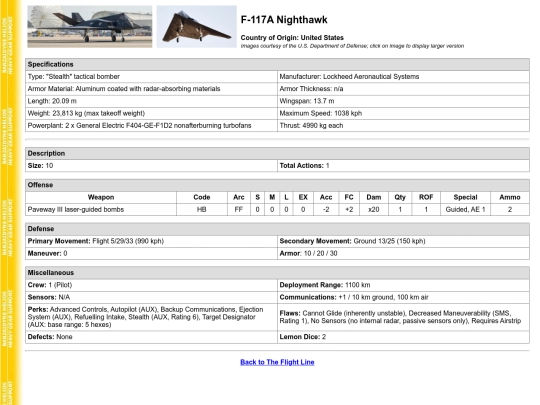540x405 pixels.
Task: Follow the Back to The Flight Line link
Action: click(277, 362)
